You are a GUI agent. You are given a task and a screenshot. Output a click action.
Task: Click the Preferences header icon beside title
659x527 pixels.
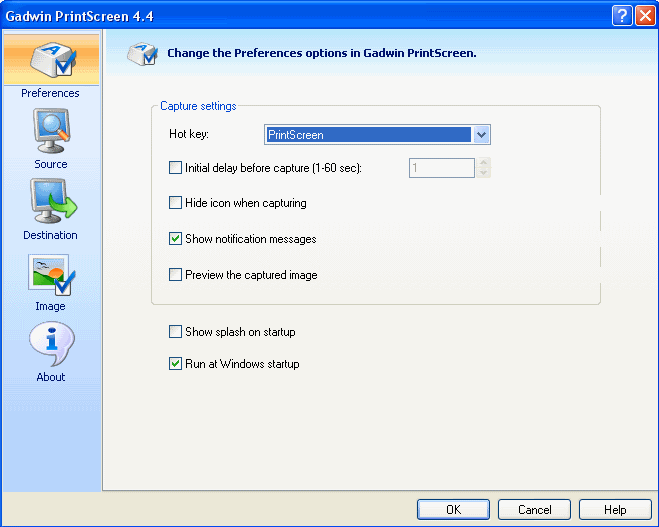[143, 53]
